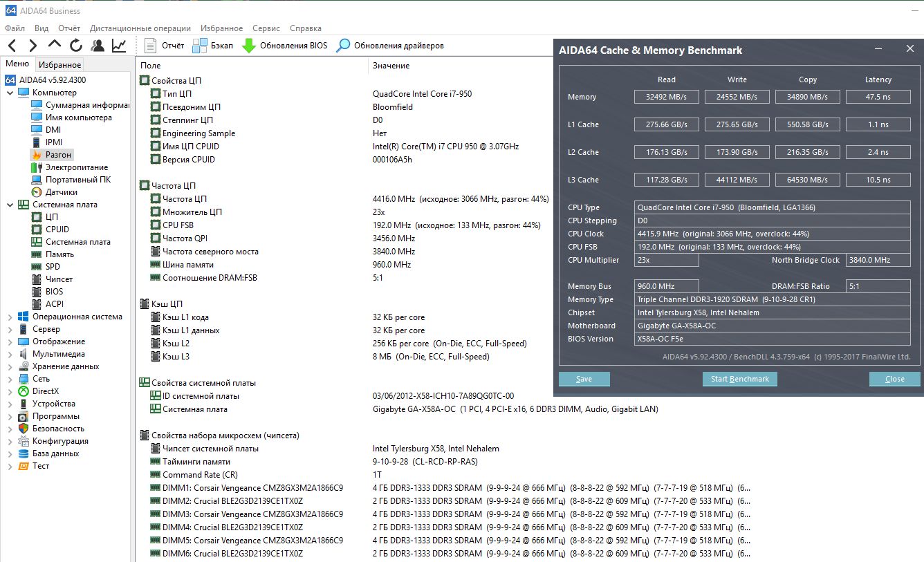Minimize the Cache & Memory Benchmark dialog
Image resolution: width=924 pixels, height=562 pixels.
tap(878, 49)
